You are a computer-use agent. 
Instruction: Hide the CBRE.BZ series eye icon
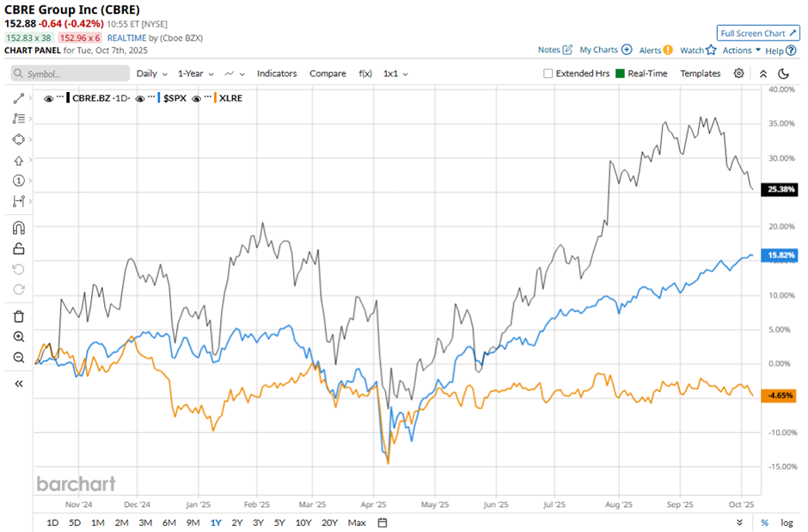(48, 98)
